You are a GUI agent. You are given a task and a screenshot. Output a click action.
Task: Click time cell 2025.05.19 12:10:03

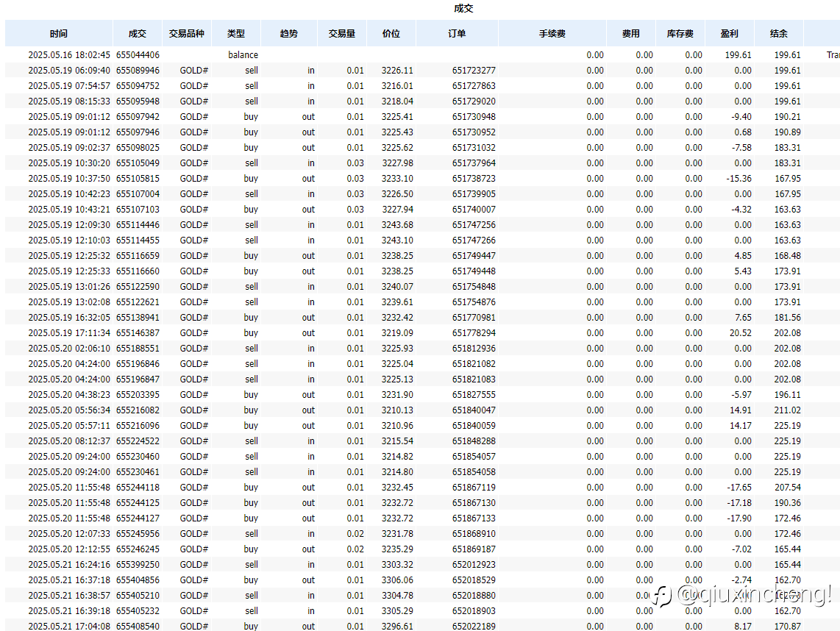69,240
